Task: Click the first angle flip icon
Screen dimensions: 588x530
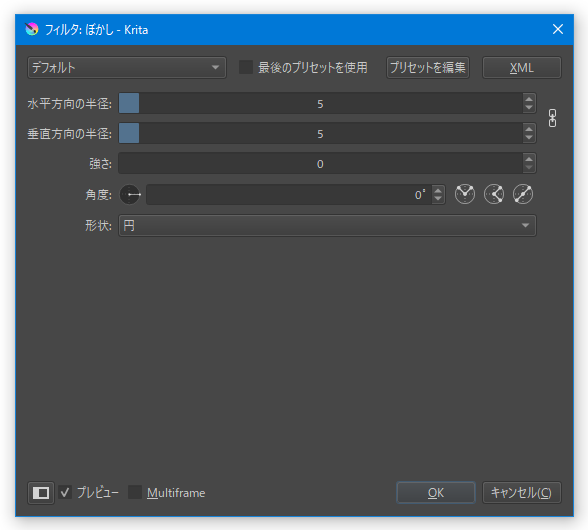Action: pos(465,194)
